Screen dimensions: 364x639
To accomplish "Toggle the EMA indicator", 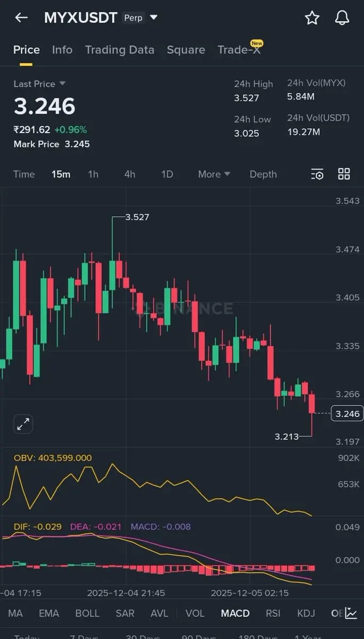I will click(x=49, y=613).
